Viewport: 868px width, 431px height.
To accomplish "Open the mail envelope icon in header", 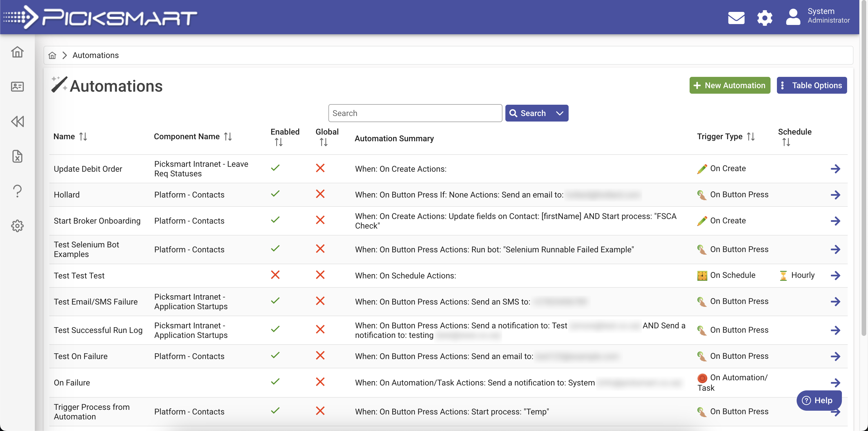I will [736, 17].
